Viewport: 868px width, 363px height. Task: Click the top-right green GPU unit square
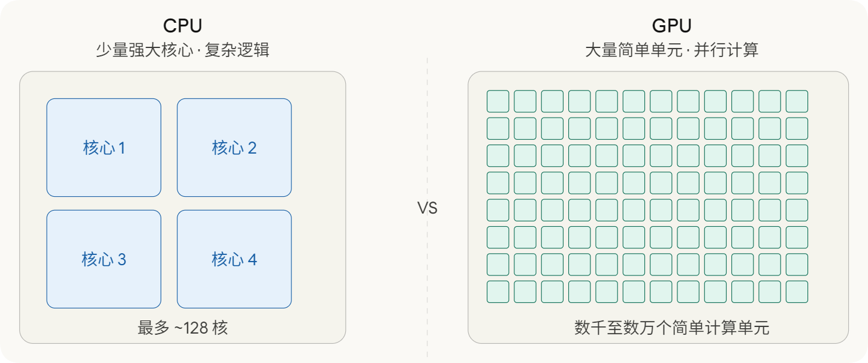[x=797, y=101]
